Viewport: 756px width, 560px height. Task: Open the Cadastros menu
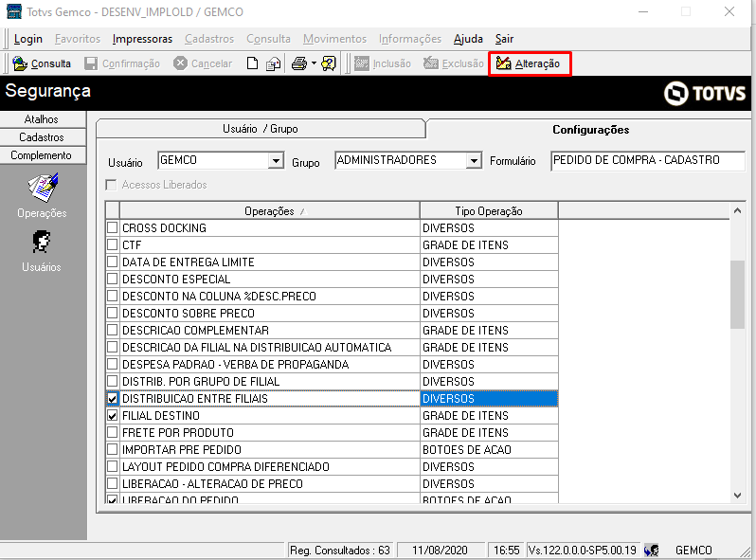point(209,39)
